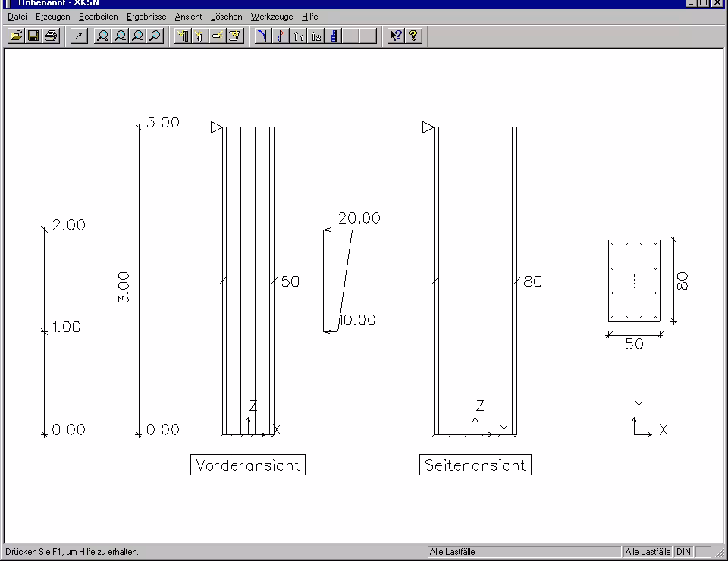Save the file using the floppy disk icon
728x561 pixels.
[33, 36]
